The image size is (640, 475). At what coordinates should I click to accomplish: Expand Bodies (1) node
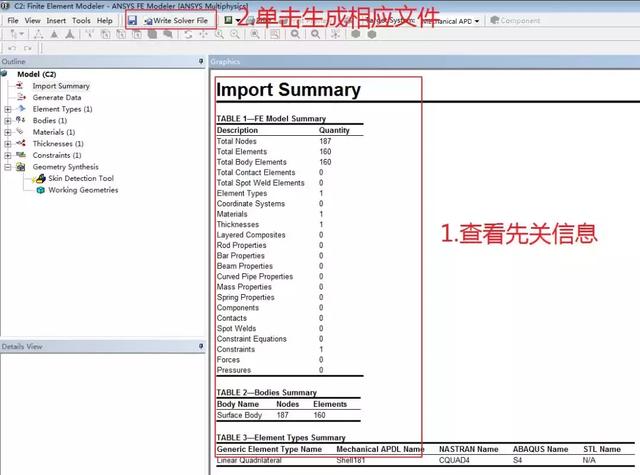[8, 121]
